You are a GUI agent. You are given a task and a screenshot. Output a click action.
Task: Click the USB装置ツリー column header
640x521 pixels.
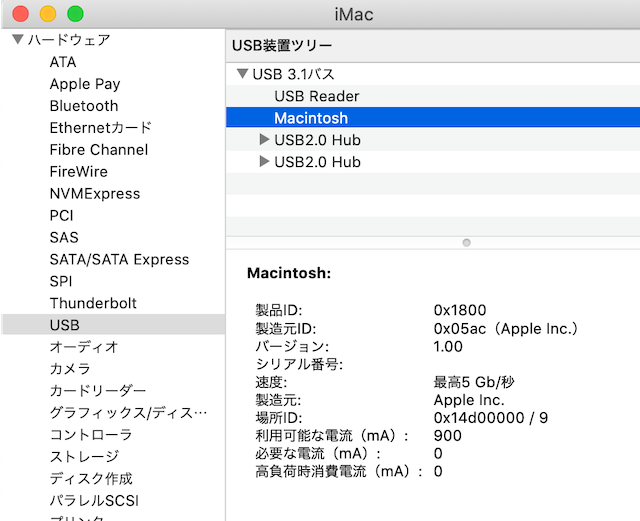coord(433,45)
